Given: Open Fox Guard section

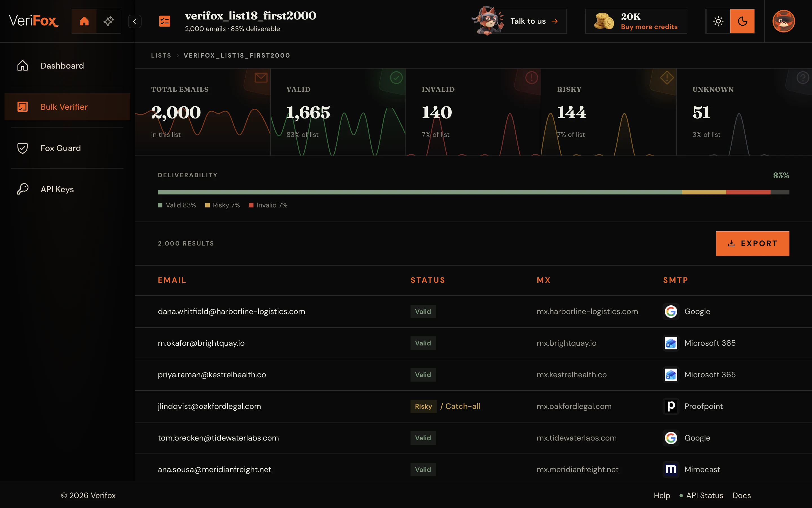Looking at the screenshot, I should coord(67,148).
